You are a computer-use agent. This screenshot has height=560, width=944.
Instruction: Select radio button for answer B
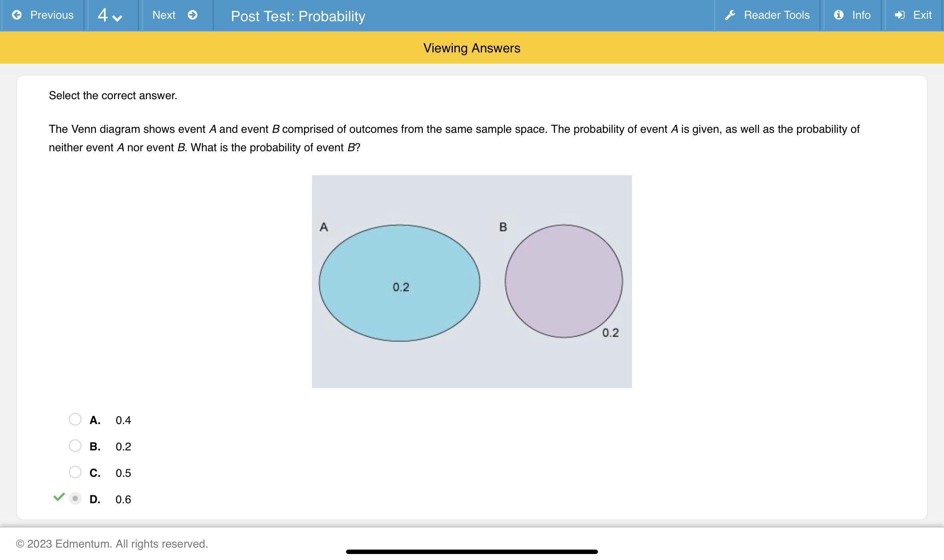(75, 446)
